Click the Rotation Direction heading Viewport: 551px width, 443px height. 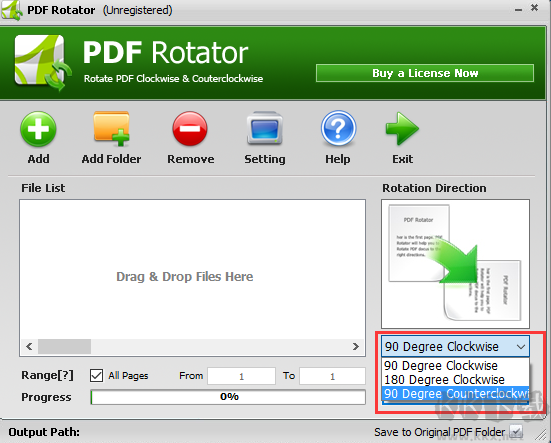click(434, 188)
